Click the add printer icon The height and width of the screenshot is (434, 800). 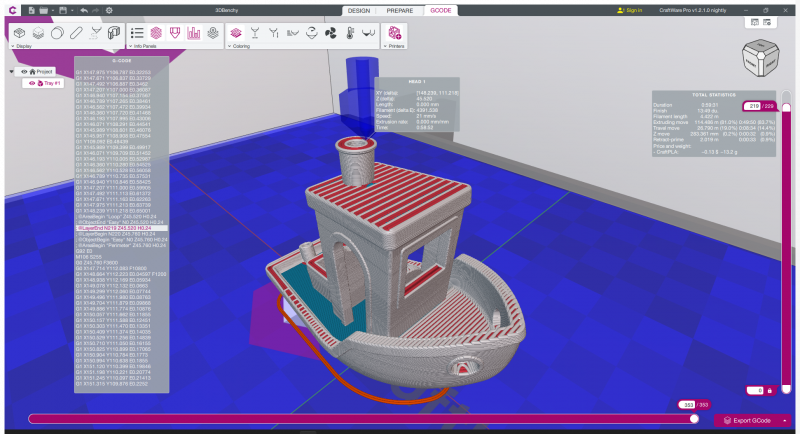click(x=395, y=33)
